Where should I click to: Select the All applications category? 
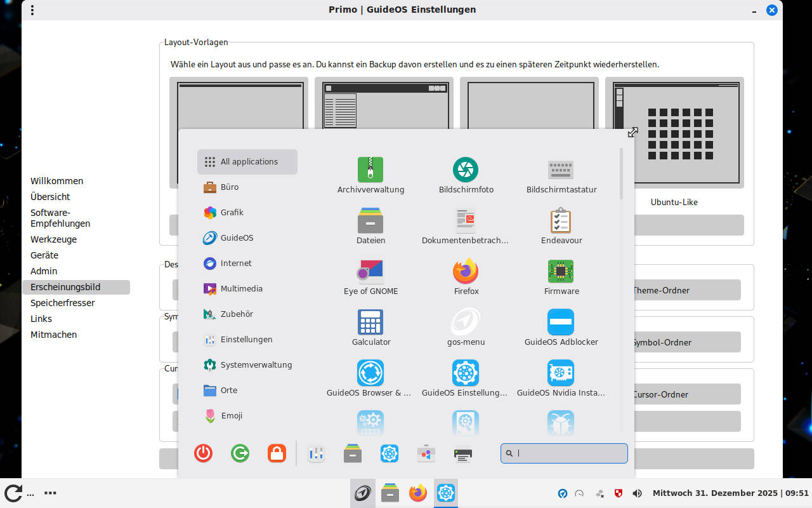(x=247, y=162)
